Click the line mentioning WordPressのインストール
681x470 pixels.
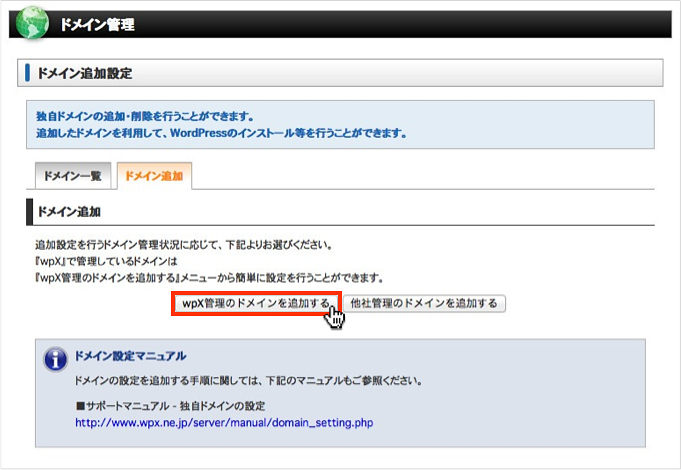click(x=221, y=133)
